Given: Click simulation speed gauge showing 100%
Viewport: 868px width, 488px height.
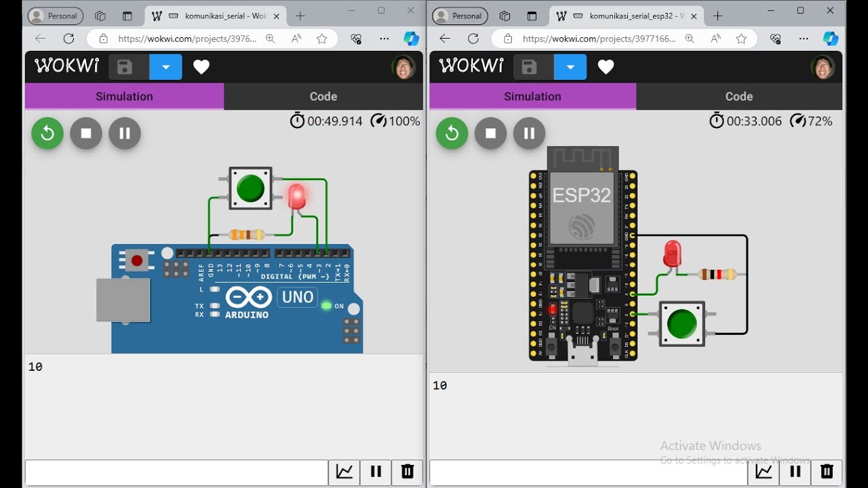Looking at the screenshot, I should pos(395,121).
